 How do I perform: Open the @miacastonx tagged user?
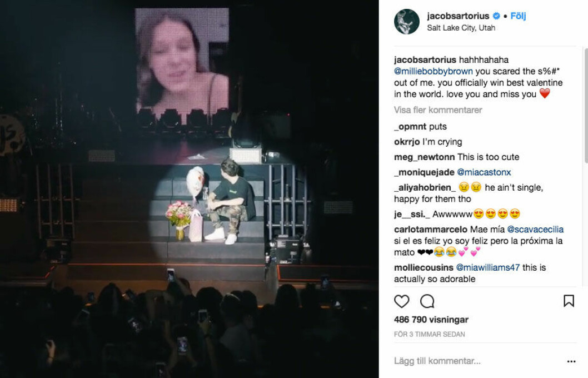tap(484, 172)
